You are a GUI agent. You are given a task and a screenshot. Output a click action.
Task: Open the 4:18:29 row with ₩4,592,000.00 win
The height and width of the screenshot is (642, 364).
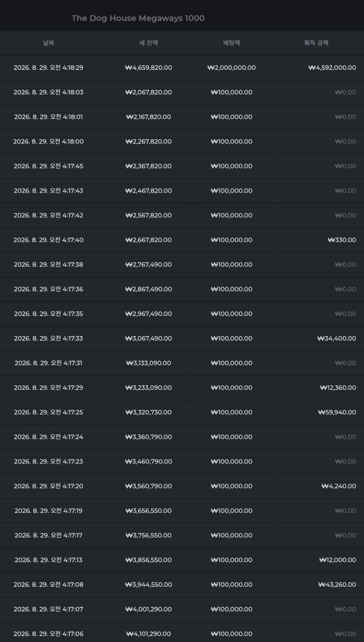[x=182, y=68]
